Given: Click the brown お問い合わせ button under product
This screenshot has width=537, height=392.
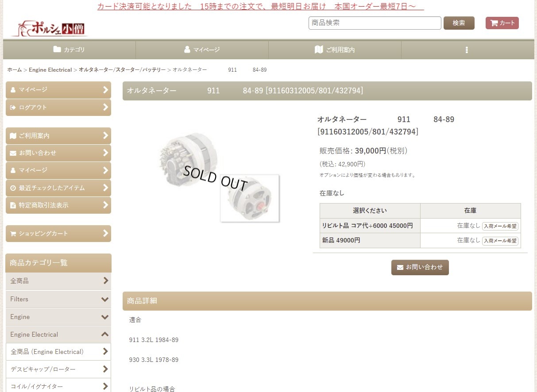Looking at the screenshot, I should tap(420, 267).
